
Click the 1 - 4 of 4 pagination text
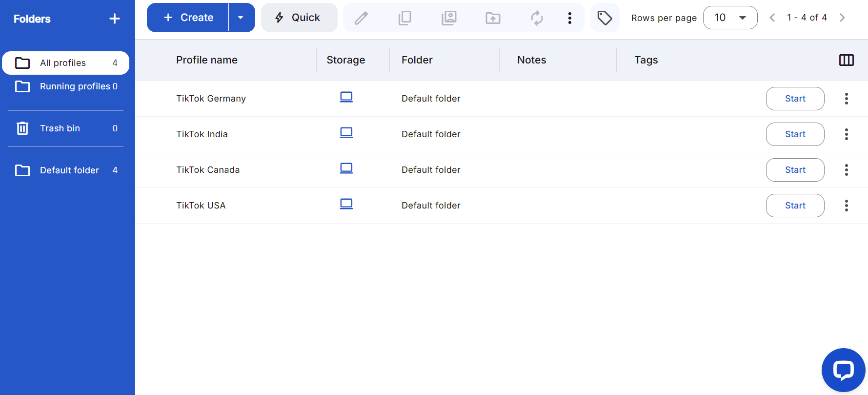point(807,18)
